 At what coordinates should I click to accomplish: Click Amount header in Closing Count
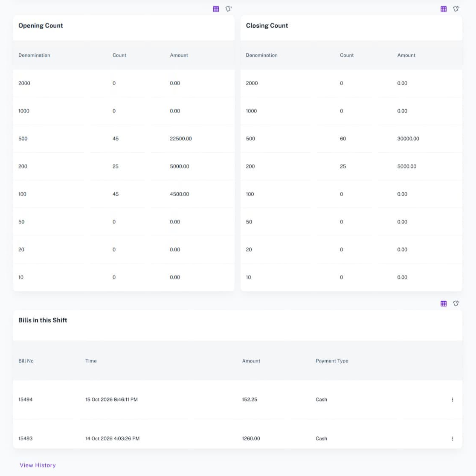(406, 55)
